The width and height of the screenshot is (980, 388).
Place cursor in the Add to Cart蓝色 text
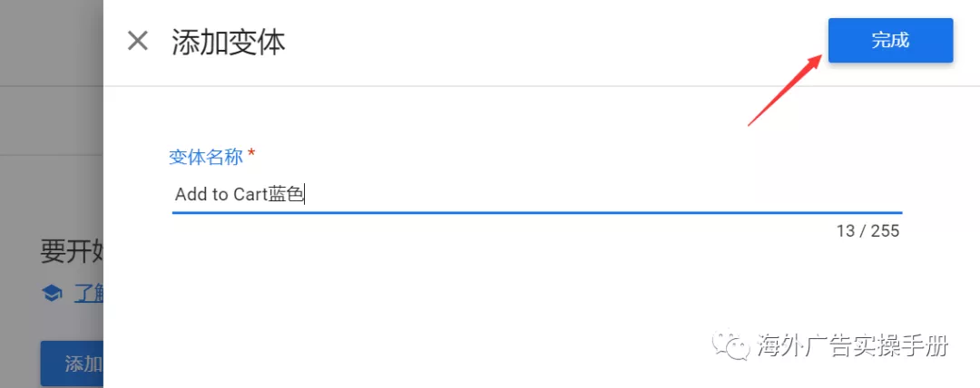tap(240, 194)
